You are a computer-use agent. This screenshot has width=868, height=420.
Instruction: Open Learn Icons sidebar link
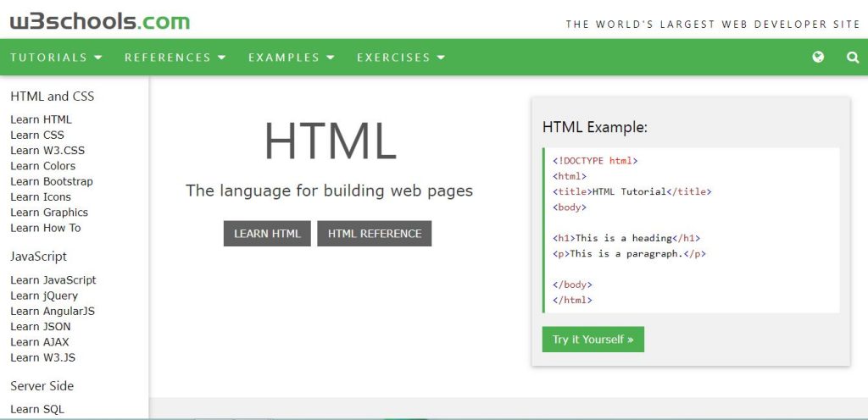[41, 196]
